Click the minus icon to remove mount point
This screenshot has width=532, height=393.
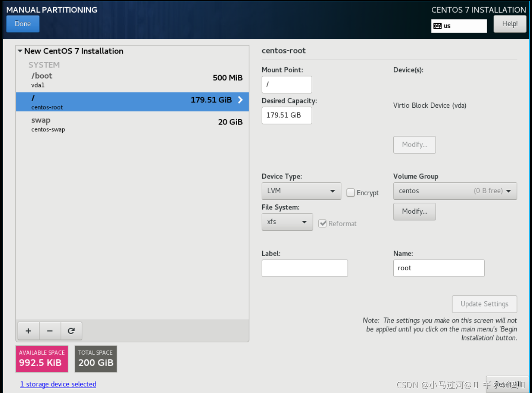click(50, 331)
